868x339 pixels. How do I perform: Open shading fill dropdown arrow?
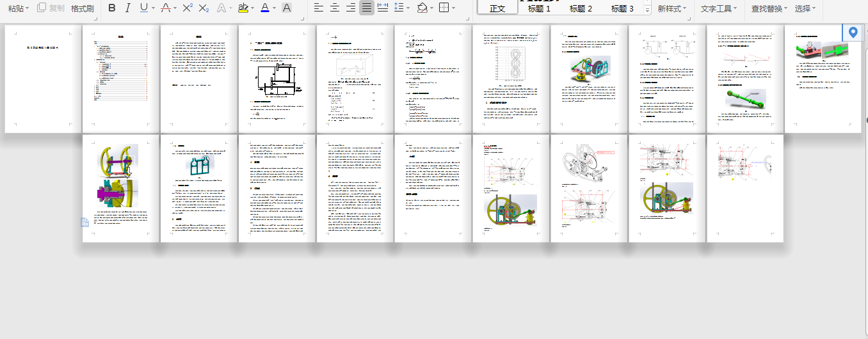click(431, 8)
